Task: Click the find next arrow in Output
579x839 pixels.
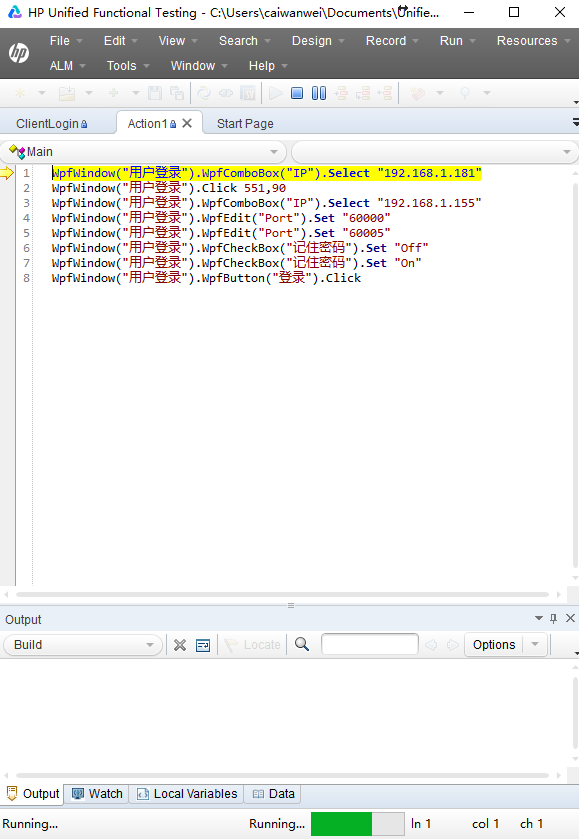Action: 453,645
